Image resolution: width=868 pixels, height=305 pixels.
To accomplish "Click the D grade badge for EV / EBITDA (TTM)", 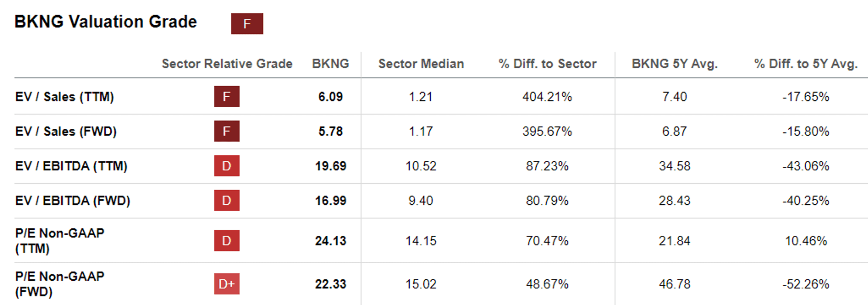I will (x=226, y=166).
